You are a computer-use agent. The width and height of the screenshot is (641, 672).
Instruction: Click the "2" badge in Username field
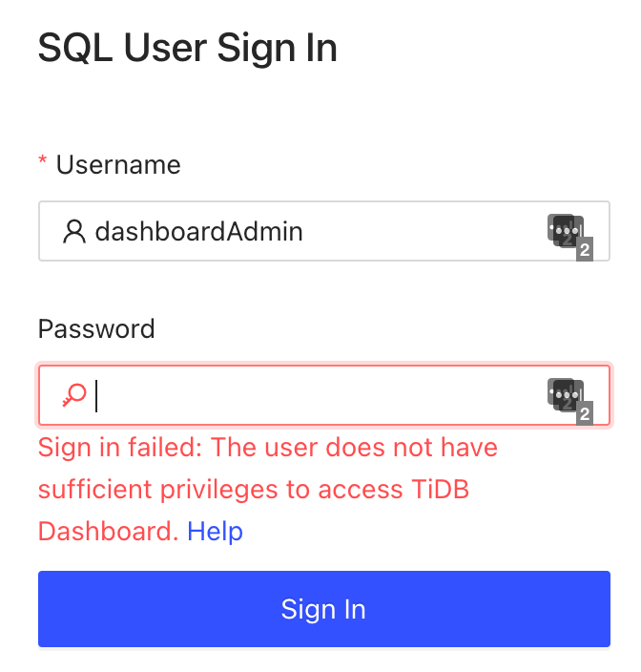584,250
